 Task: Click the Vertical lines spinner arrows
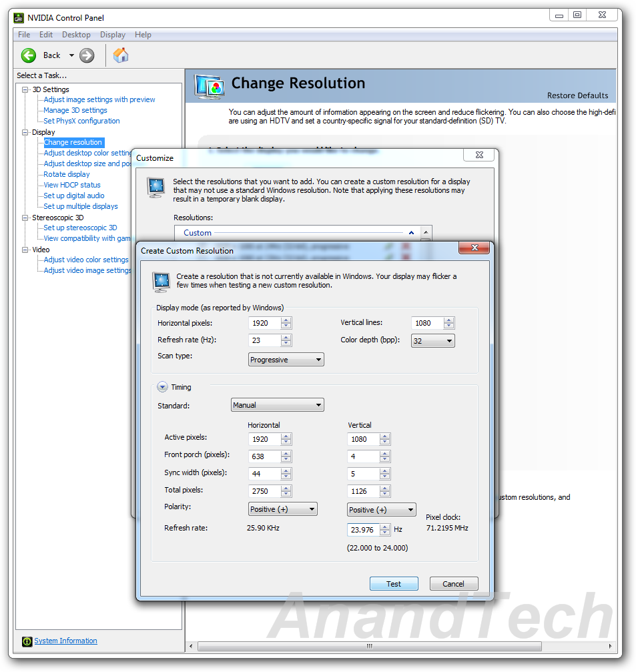tap(448, 323)
